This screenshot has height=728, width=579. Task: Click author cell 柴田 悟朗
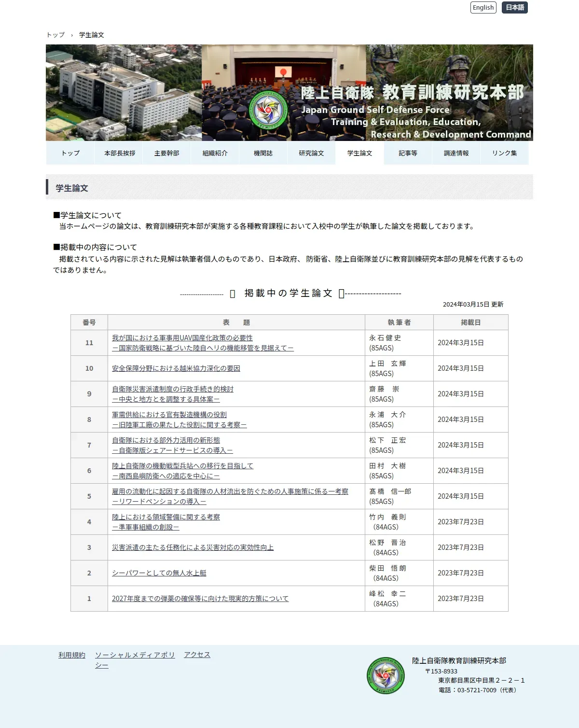(x=399, y=573)
